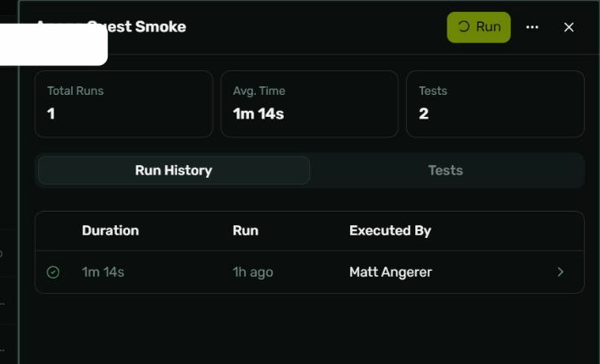Click the 1m 14s duration in run row
Image resolution: width=600 pixels, height=364 pixels.
103,273
